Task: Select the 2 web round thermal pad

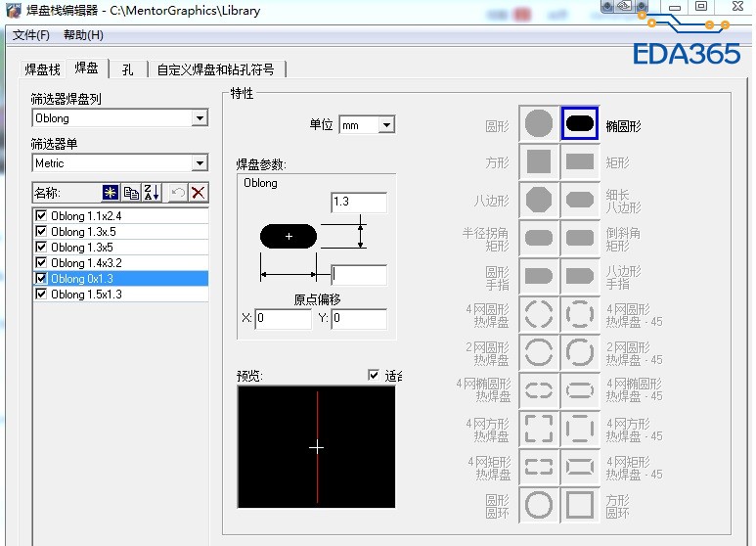Action: [x=539, y=352]
